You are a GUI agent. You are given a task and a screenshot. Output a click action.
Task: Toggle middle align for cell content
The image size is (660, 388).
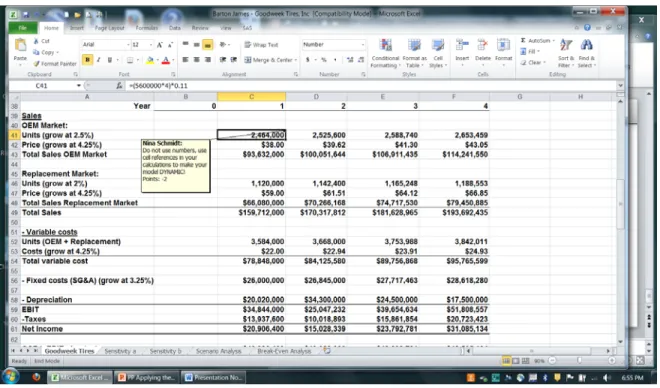pyautogui.click(x=196, y=45)
